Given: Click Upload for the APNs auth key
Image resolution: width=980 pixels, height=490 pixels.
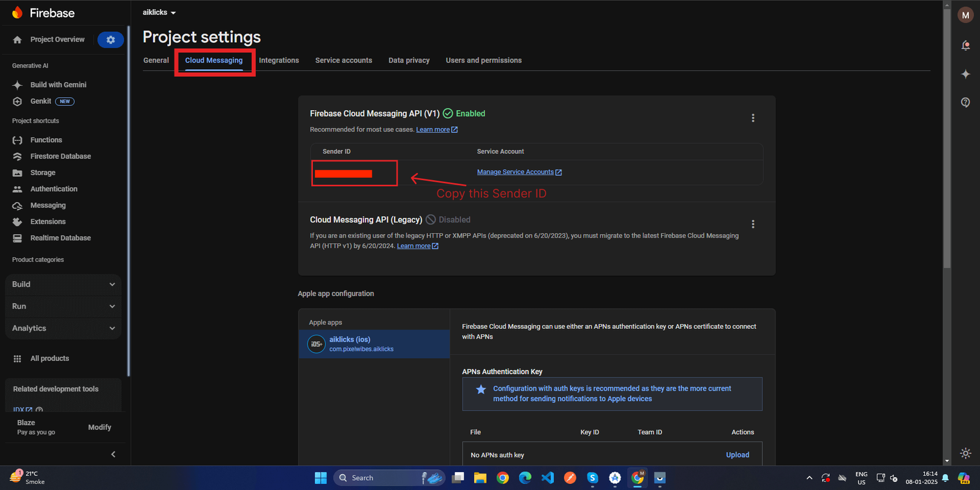Looking at the screenshot, I should pos(737,455).
